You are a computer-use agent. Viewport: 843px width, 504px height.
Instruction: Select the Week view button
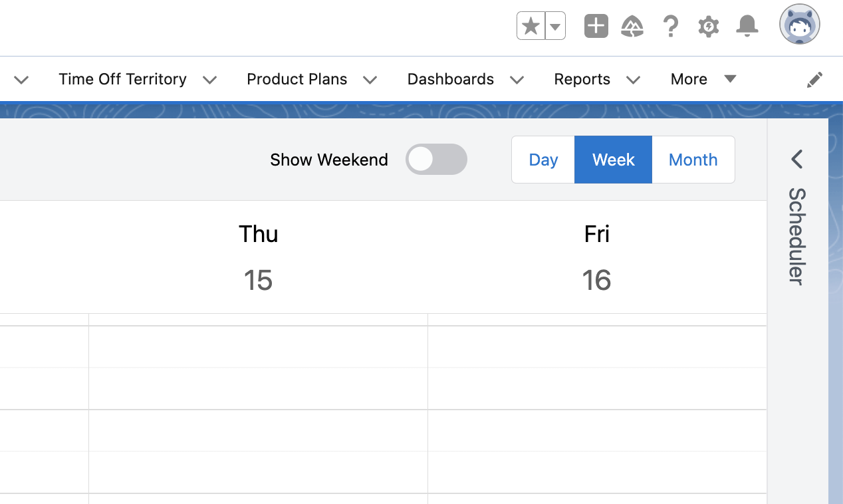click(613, 160)
